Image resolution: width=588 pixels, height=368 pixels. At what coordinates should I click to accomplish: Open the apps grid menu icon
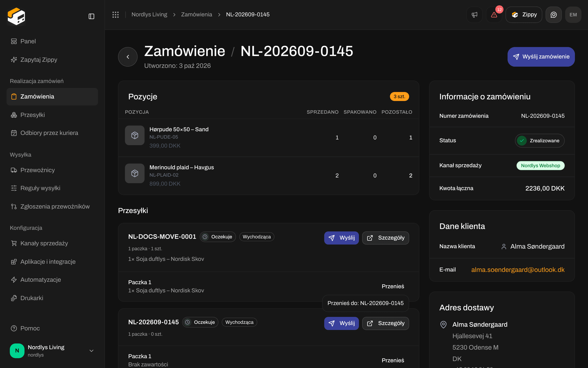[x=115, y=15]
